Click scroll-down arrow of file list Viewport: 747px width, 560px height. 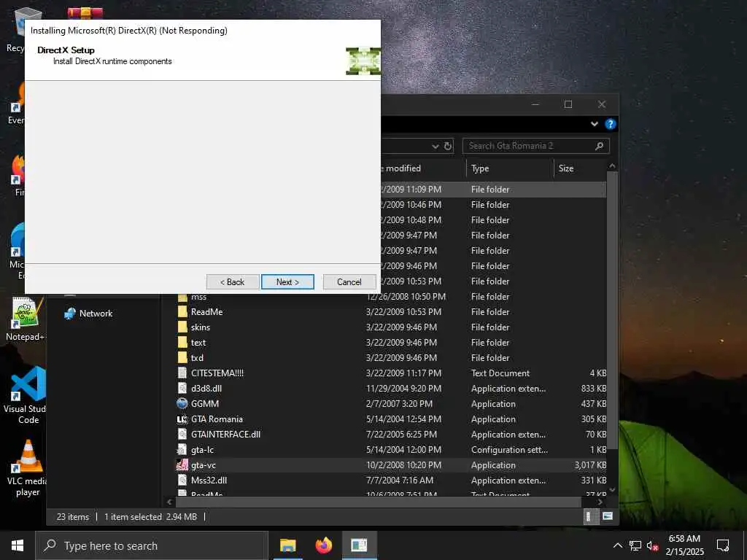tap(612, 489)
